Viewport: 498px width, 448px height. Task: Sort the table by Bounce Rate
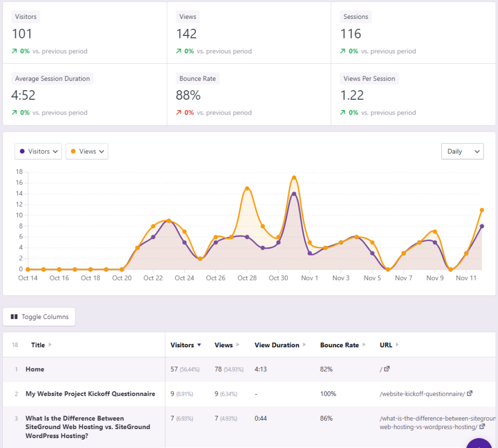(339, 344)
